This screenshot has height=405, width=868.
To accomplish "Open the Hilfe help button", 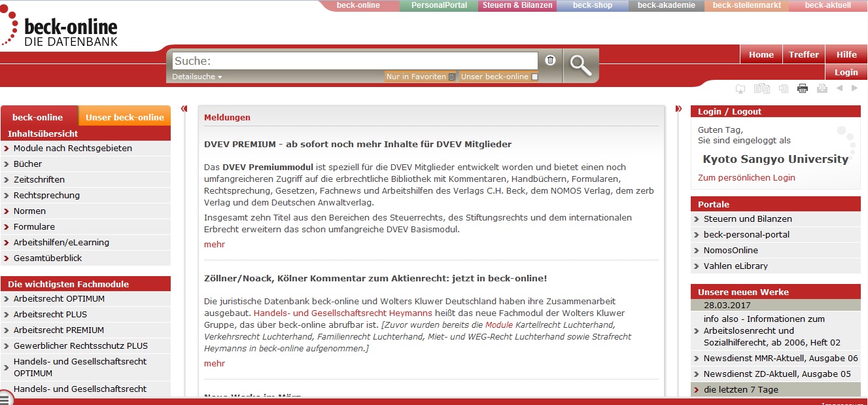I will click(846, 54).
